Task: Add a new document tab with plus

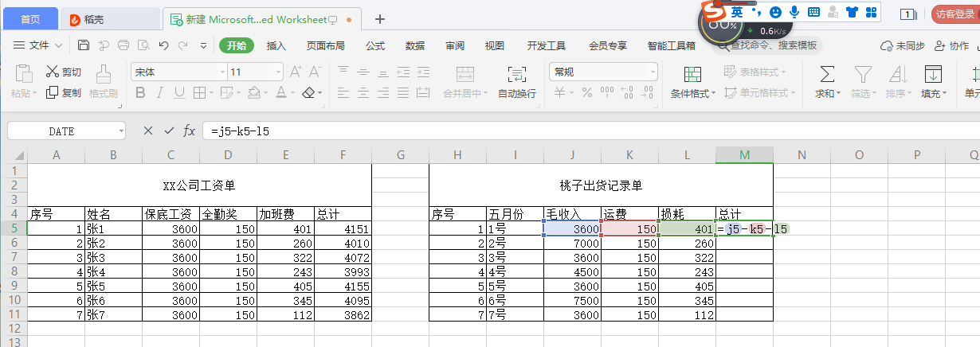Action: (380, 18)
